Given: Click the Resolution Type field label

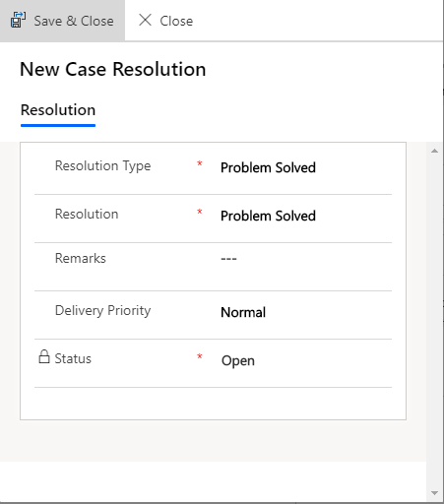Looking at the screenshot, I should [x=102, y=166].
